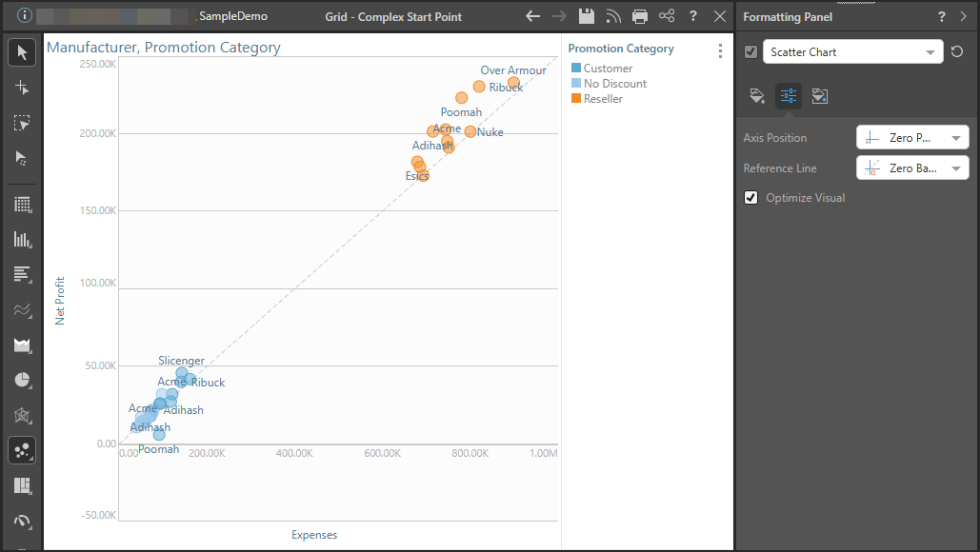Image resolution: width=980 pixels, height=552 pixels.
Task: Switch to the grid table visualization
Action: coord(22,204)
